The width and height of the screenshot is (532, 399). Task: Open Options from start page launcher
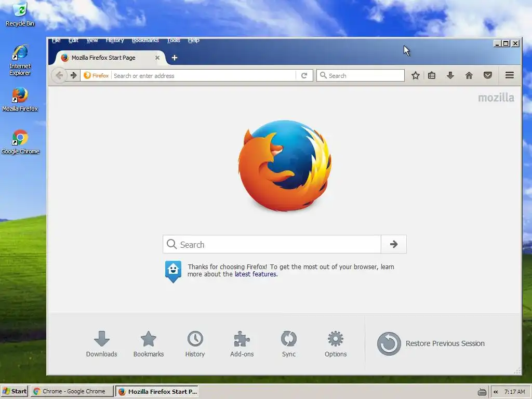pos(336,344)
